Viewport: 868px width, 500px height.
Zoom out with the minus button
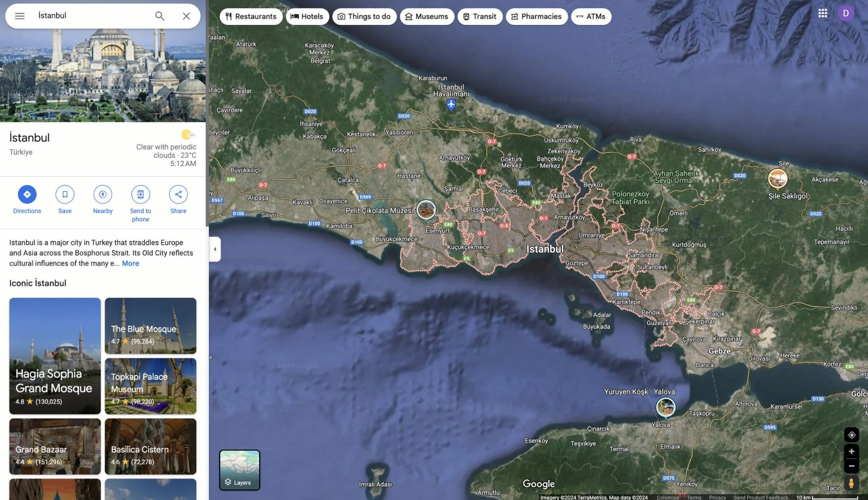point(851,466)
